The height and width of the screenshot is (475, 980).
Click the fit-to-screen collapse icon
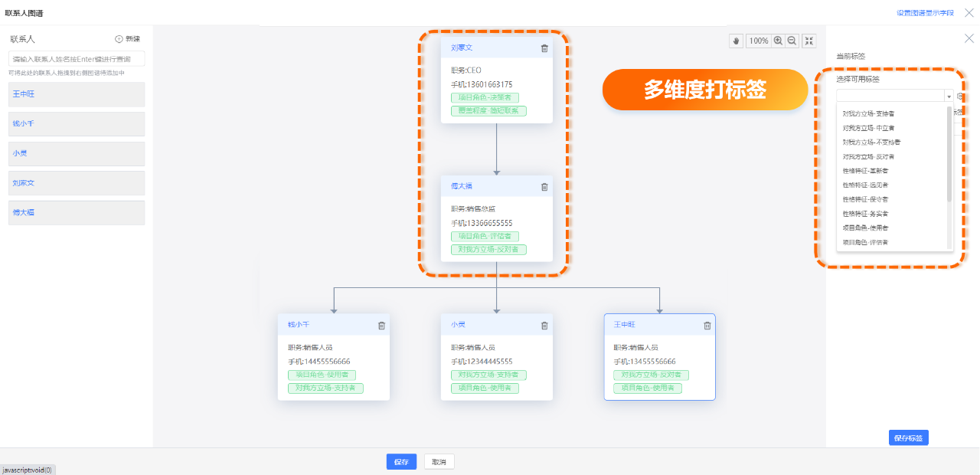[x=809, y=41]
